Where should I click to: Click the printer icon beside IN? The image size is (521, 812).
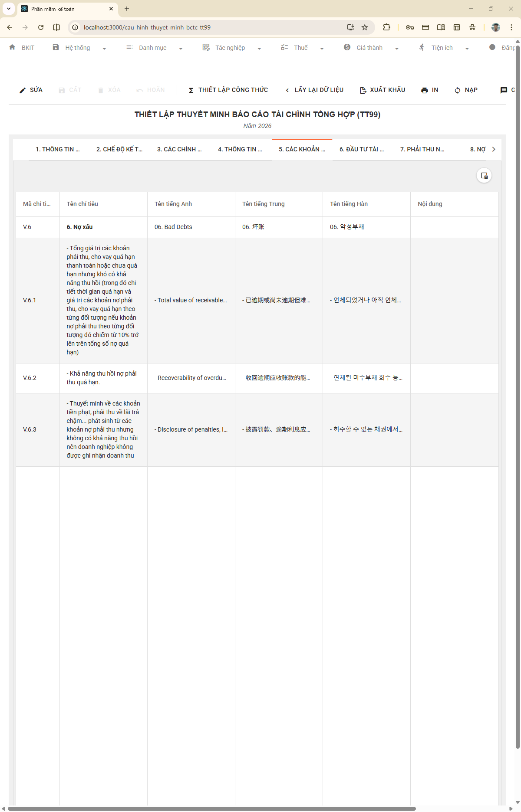tap(425, 90)
